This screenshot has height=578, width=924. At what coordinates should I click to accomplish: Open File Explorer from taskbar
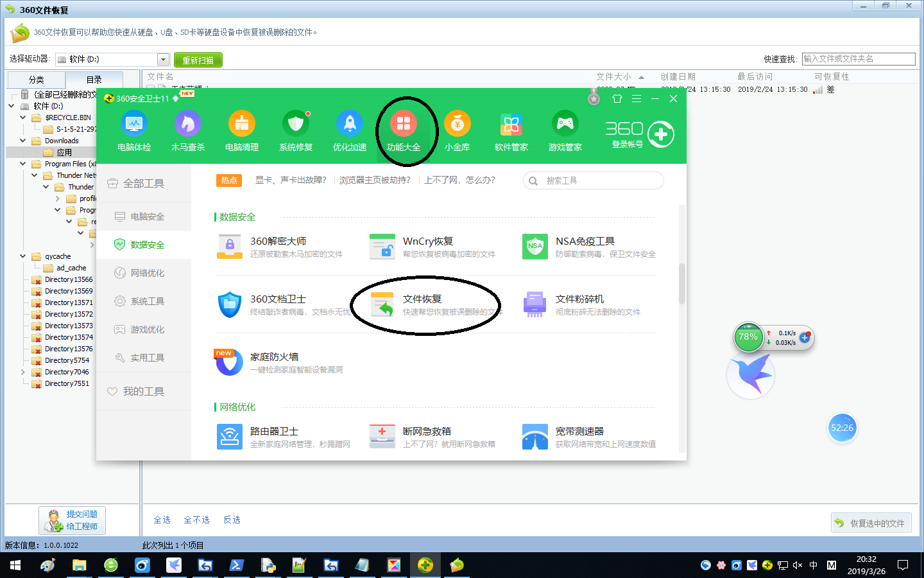(79, 565)
